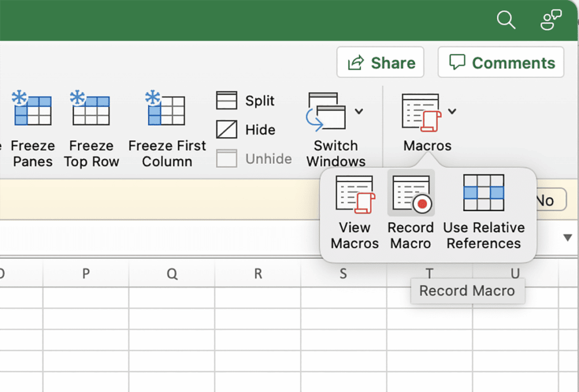Click the greyed Unhide command
The height and width of the screenshot is (392, 579).
254,159
